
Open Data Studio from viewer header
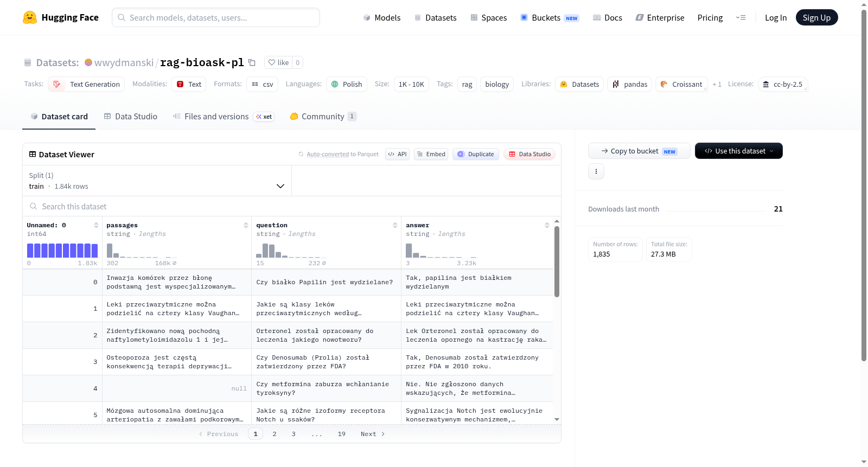point(529,154)
